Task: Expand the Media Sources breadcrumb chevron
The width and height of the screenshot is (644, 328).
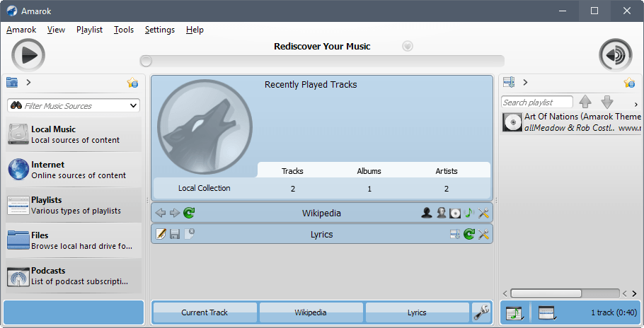Action: (x=28, y=83)
